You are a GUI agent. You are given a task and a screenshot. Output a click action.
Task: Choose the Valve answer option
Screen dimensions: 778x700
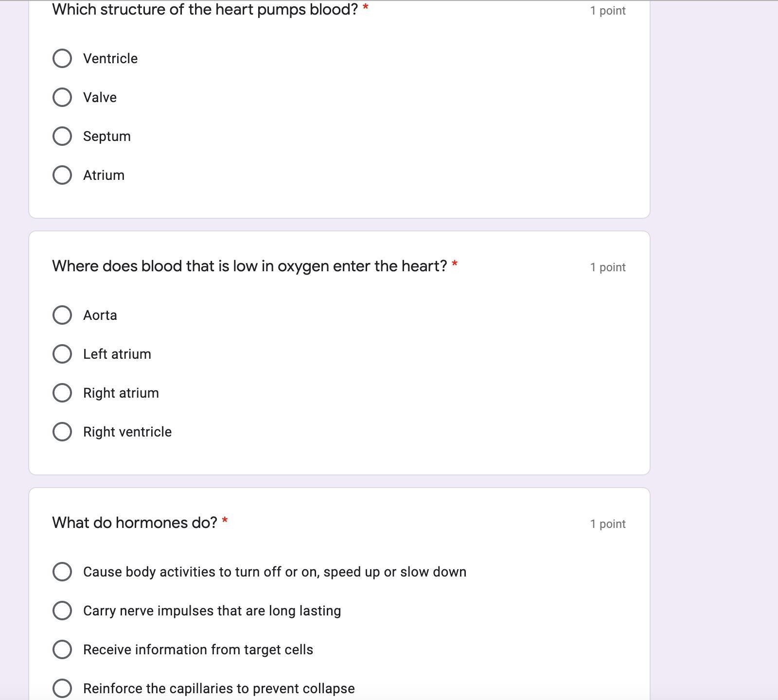click(x=62, y=97)
